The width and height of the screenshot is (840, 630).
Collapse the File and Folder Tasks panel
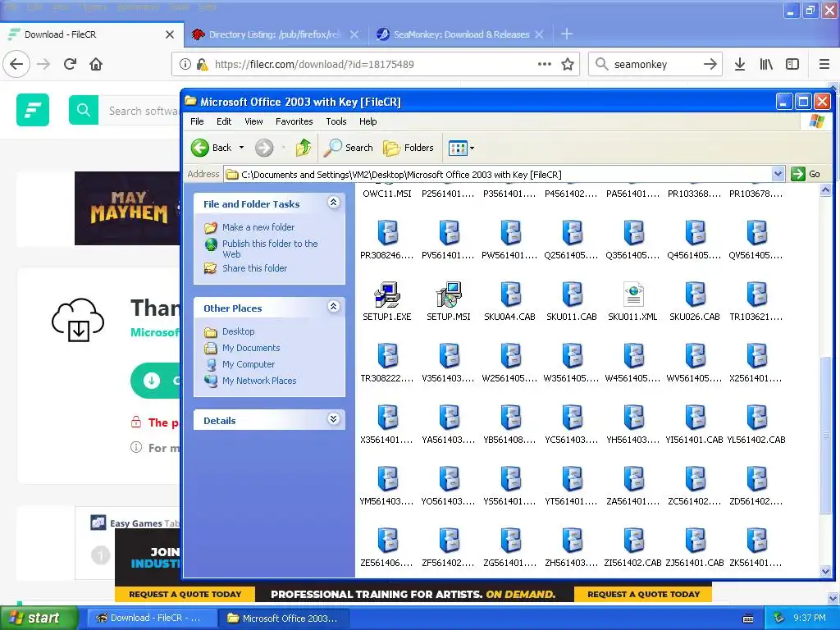[333, 203]
